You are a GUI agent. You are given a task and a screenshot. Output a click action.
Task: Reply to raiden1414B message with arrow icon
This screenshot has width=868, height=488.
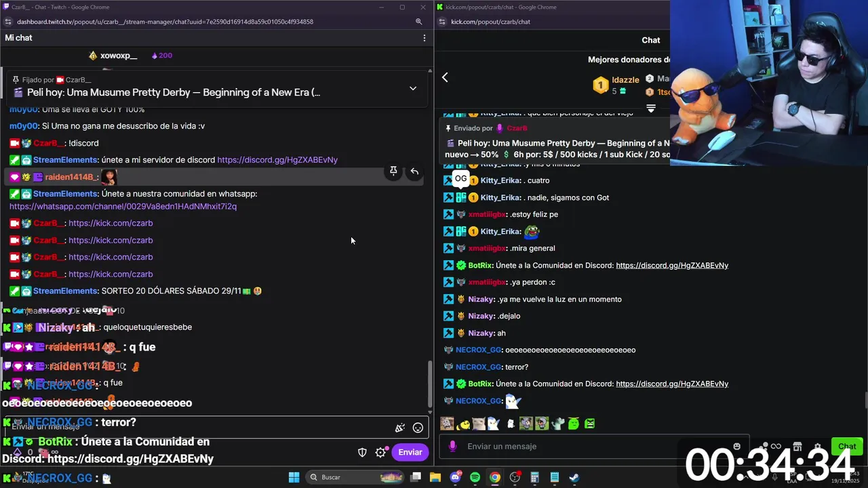[414, 171]
